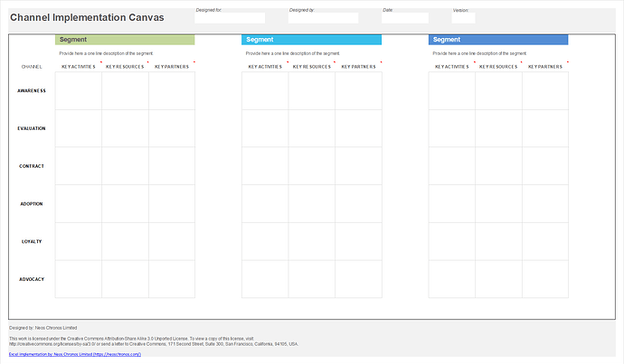The image size is (624, 364).
Task: Select Evaluation Key Activities cell in light blue segment
Action: [265, 128]
